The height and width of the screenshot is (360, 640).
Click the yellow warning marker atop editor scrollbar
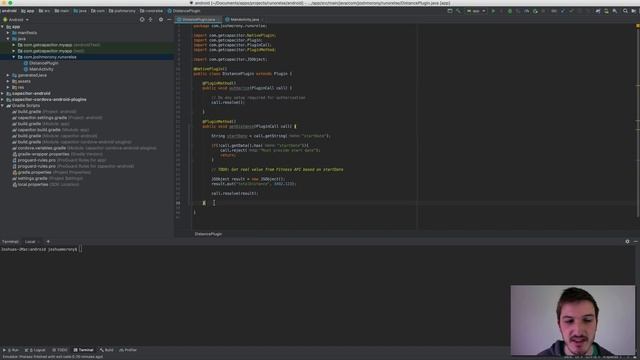point(638,26)
